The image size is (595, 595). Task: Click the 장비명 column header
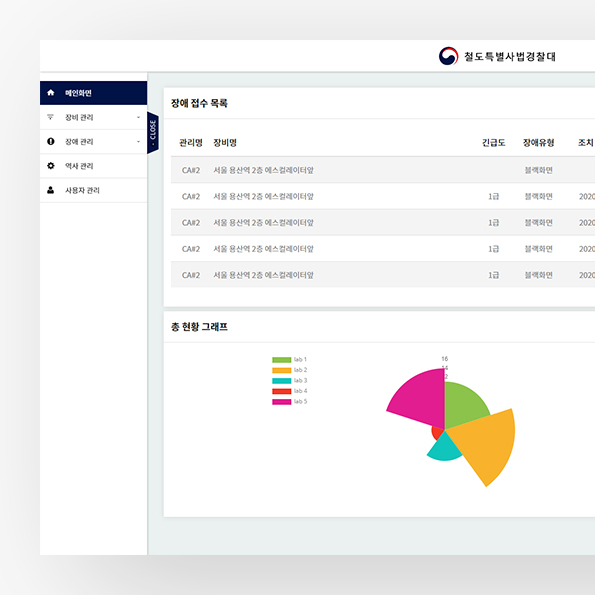225,143
